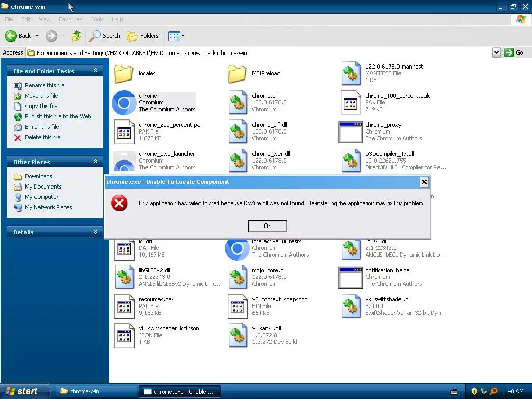Viewport: 532px width, 399px height.
Task: Select the D3DCompiler_47.dll file icon
Action: (x=351, y=161)
